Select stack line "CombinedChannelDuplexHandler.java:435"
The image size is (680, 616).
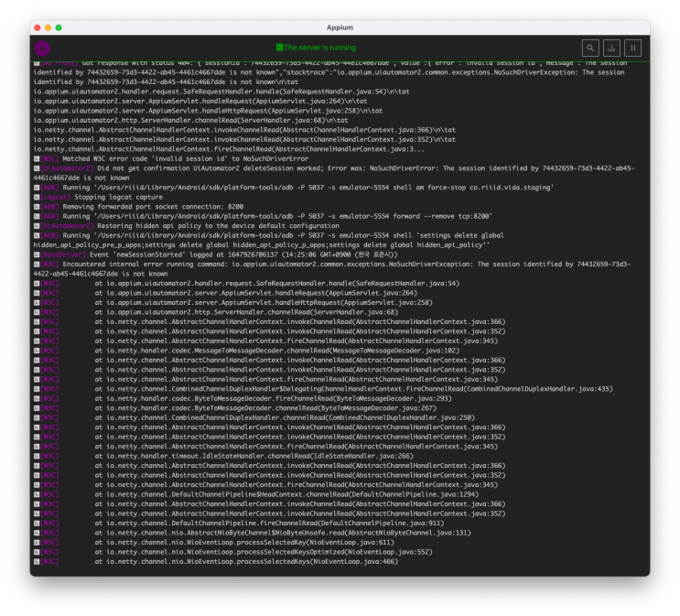323,389
